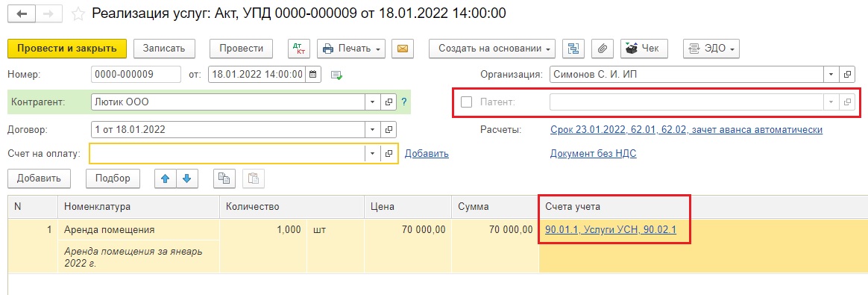Expand Счет на оплату dropdown arrow
This screenshot has width=868, height=295.
pyautogui.click(x=373, y=154)
